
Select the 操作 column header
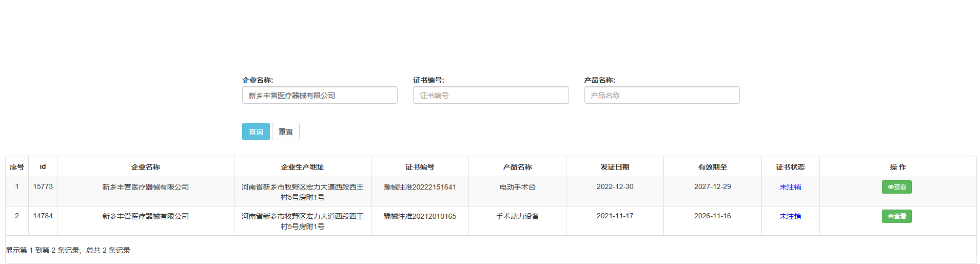(x=897, y=167)
